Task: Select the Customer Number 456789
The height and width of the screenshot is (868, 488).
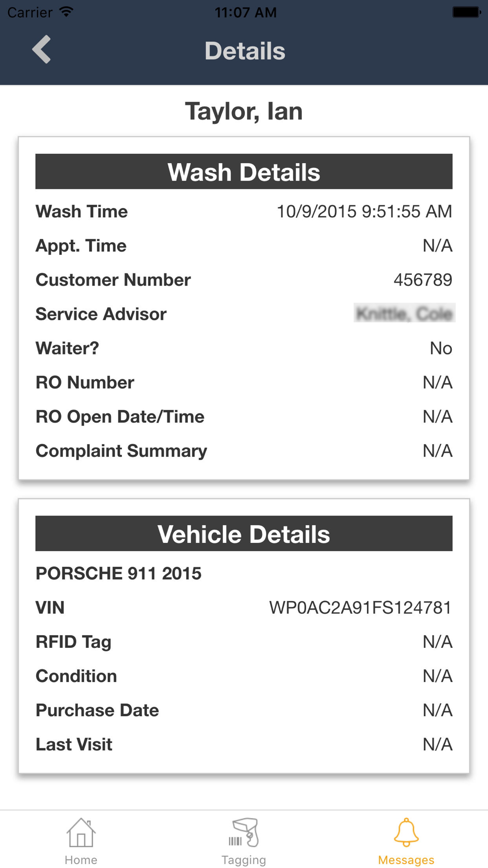Action: [x=423, y=280]
